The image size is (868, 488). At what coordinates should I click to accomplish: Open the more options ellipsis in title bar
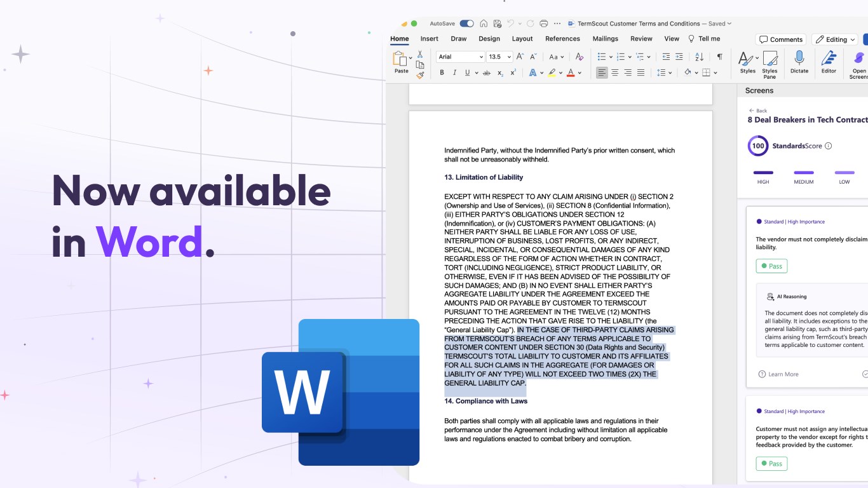(x=557, y=24)
